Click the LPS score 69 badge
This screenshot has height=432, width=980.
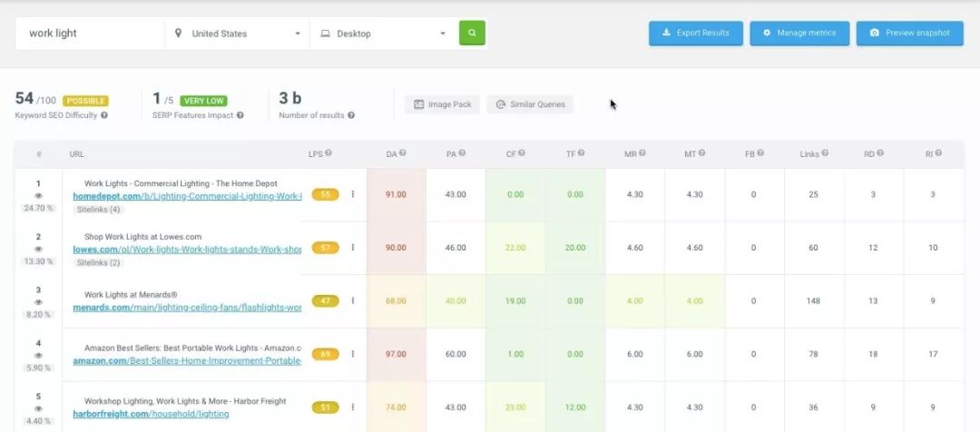(x=326, y=354)
